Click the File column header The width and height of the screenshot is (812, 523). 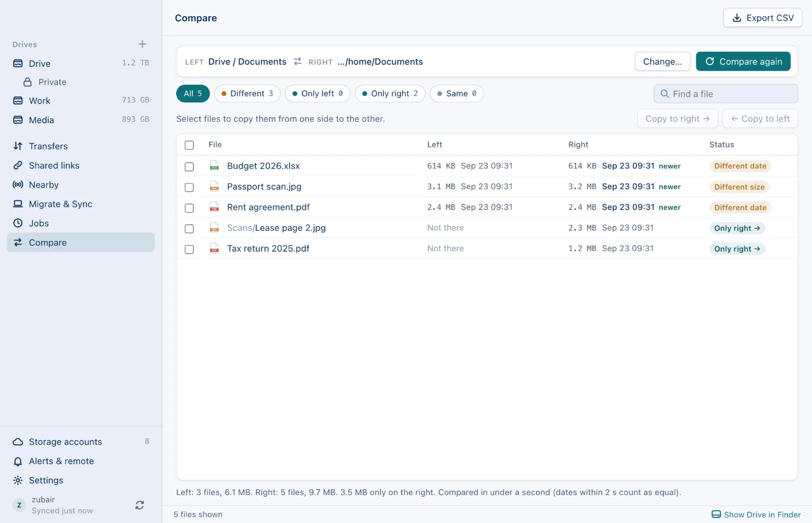tap(215, 145)
